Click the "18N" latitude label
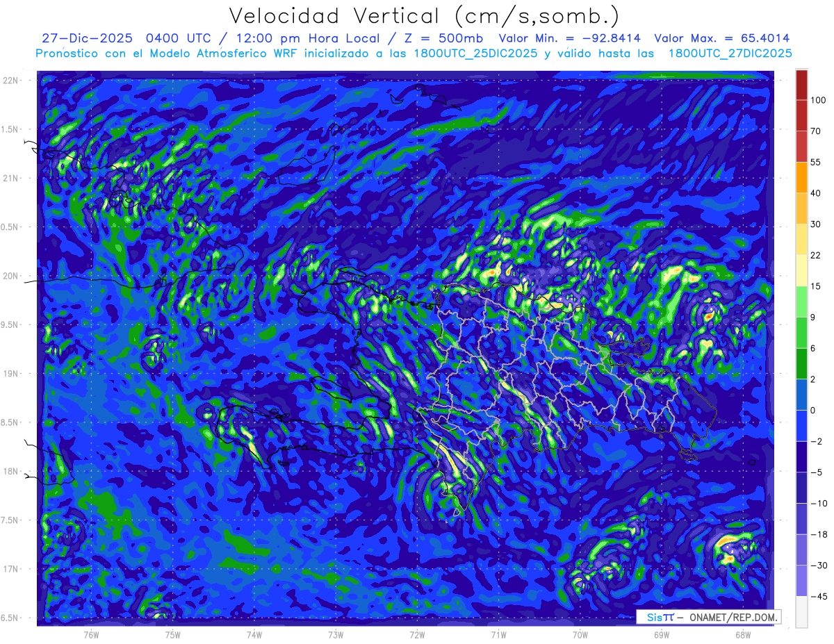The image size is (834, 644). click(x=11, y=471)
